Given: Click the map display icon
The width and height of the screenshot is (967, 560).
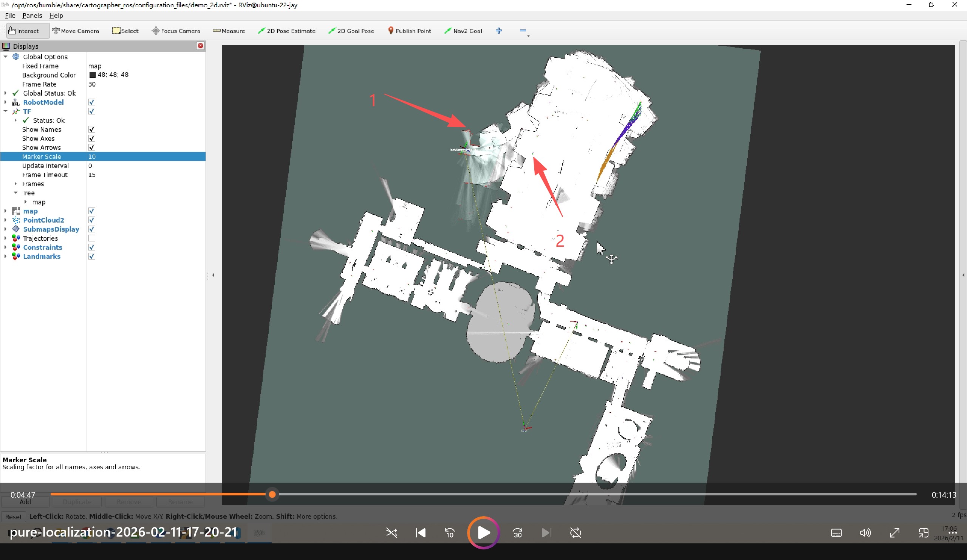Looking at the screenshot, I should tap(16, 211).
